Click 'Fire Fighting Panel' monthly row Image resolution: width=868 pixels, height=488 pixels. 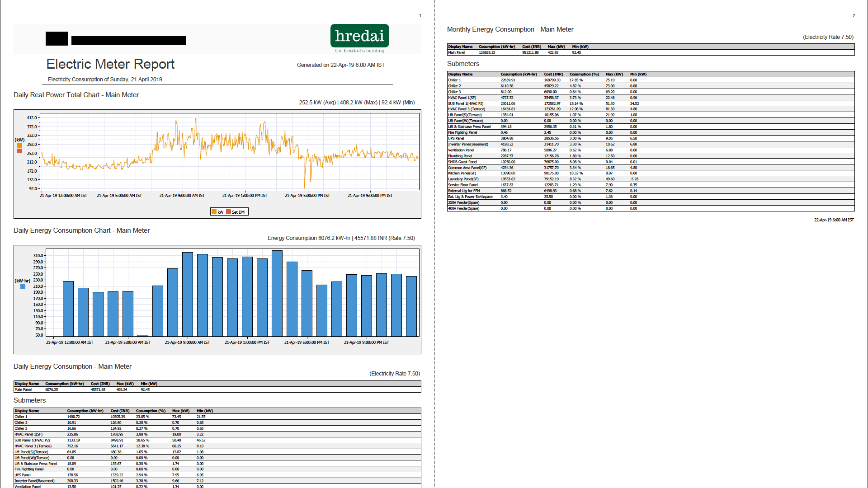(651, 132)
